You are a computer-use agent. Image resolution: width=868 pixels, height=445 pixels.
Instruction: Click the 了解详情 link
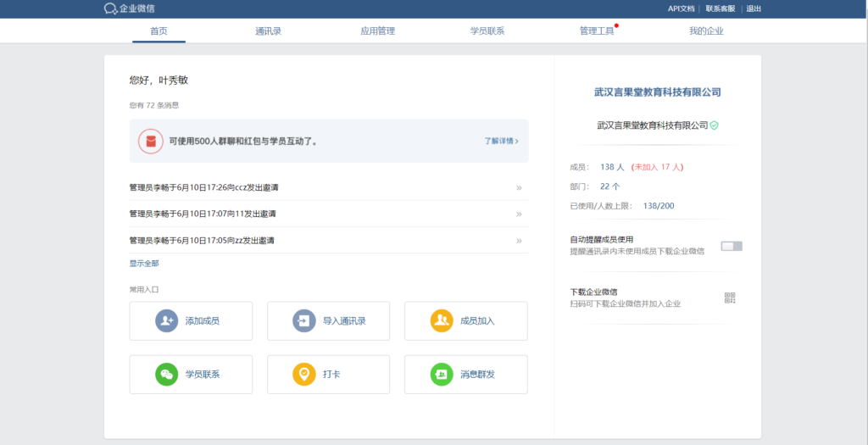(501, 142)
